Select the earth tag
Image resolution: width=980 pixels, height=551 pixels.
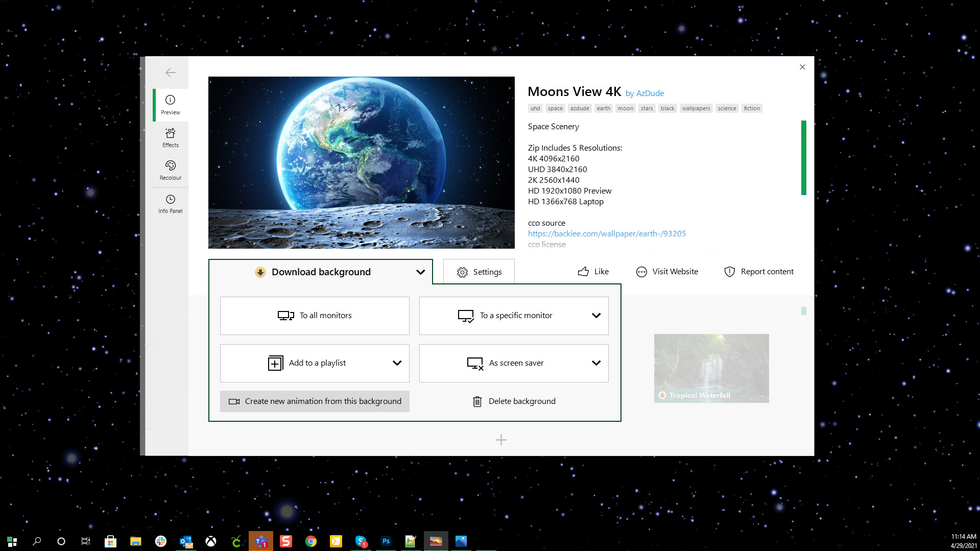point(603,108)
